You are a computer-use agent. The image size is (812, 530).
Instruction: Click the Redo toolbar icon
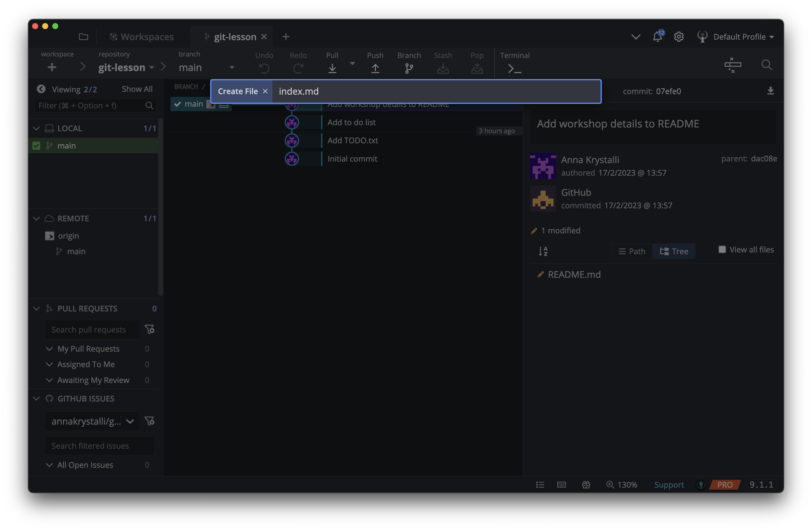(x=298, y=69)
